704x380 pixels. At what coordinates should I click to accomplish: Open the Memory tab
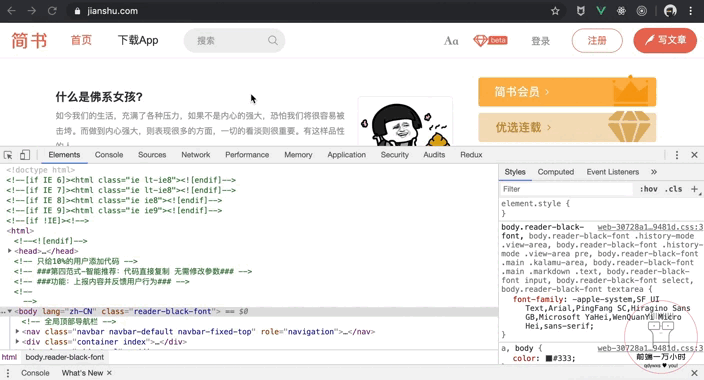298,155
